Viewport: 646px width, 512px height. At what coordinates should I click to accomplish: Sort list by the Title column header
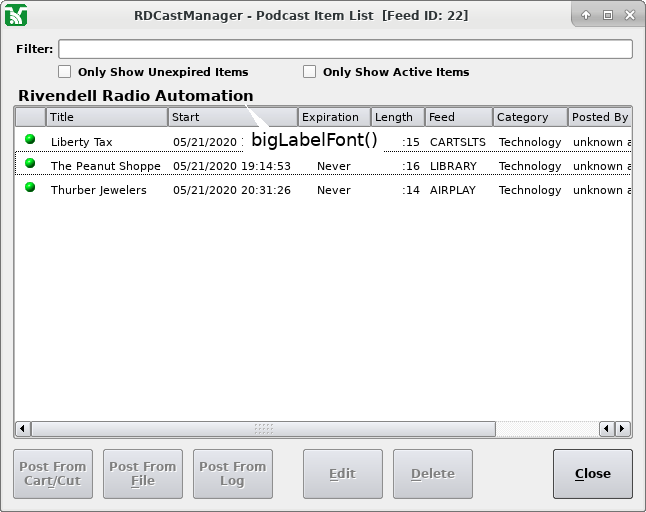pos(107,117)
